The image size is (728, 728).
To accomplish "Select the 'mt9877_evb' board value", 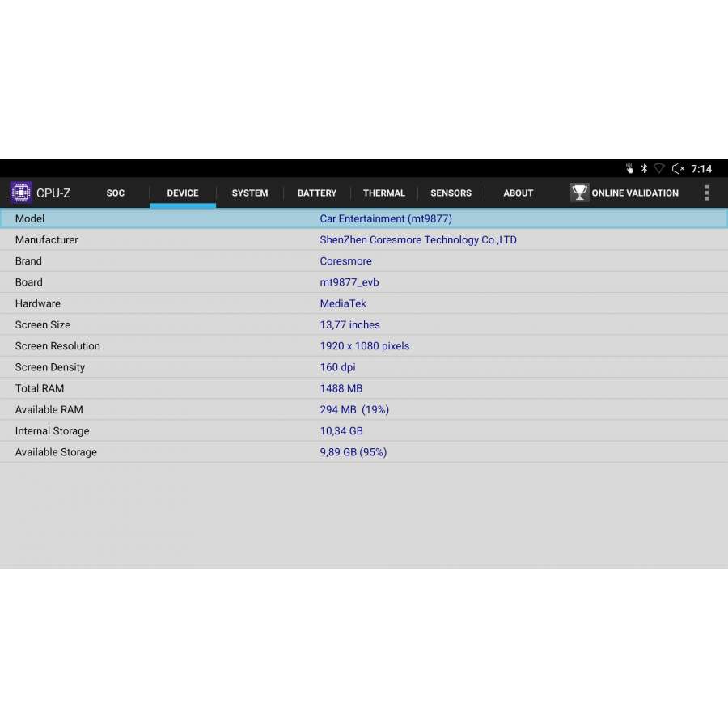I will click(349, 282).
